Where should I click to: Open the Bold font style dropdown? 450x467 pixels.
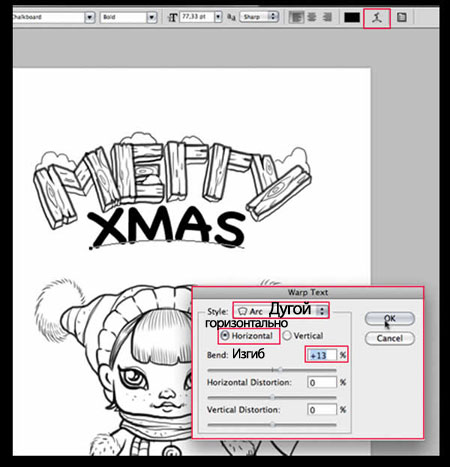[x=152, y=17]
